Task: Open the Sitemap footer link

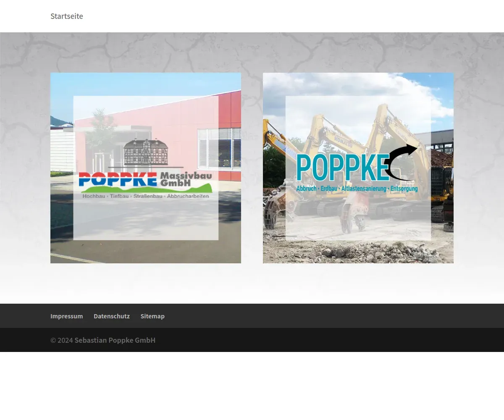Action: [x=152, y=316]
